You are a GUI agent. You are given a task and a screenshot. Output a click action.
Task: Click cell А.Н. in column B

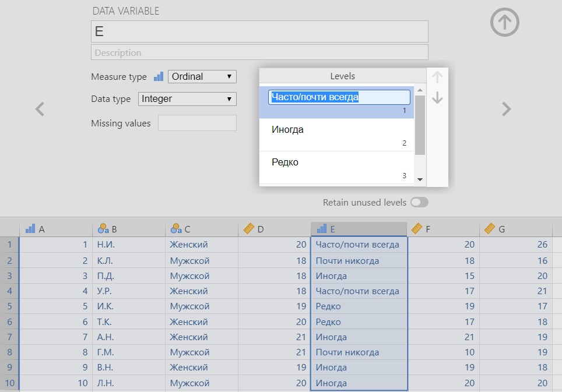coord(129,337)
